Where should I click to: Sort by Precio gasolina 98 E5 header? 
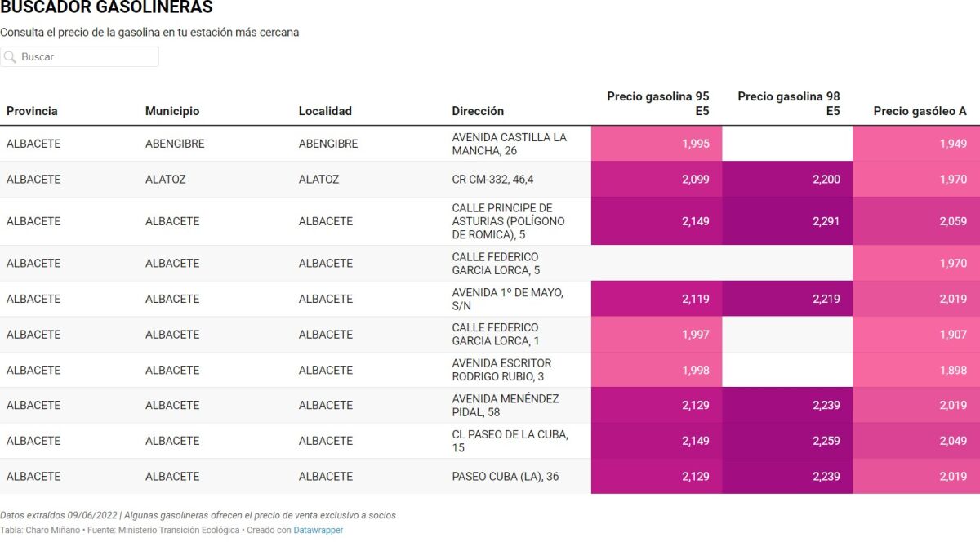pyautogui.click(x=789, y=104)
